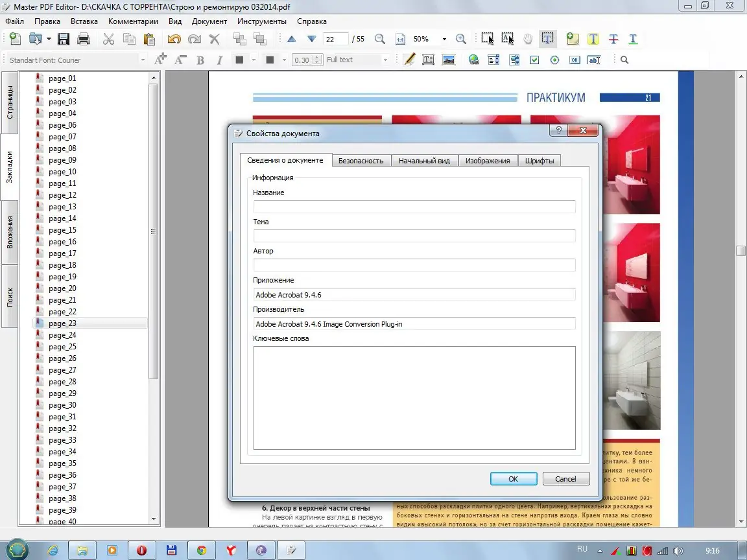Open the Инструменты menu
This screenshot has height=560, width=747.
click(x=262, y=21)
